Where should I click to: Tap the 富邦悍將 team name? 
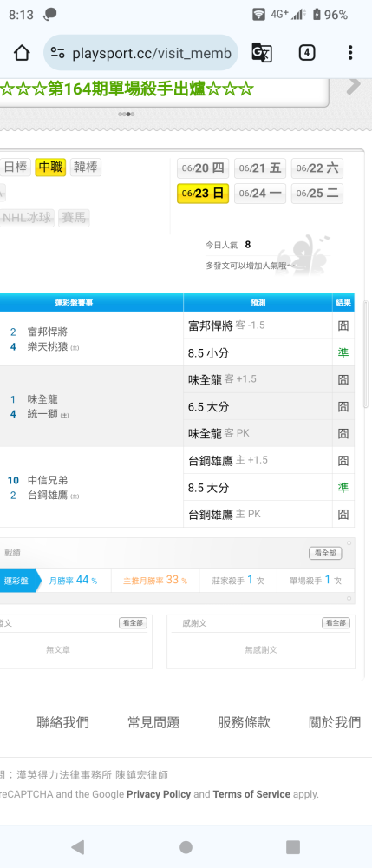coord(48,332)
